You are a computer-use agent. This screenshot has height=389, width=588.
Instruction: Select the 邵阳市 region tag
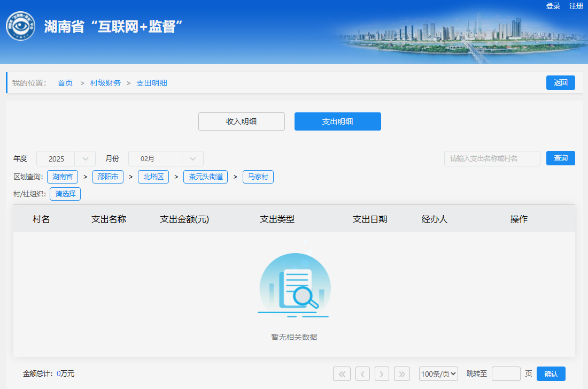click(x=108, y=177)
